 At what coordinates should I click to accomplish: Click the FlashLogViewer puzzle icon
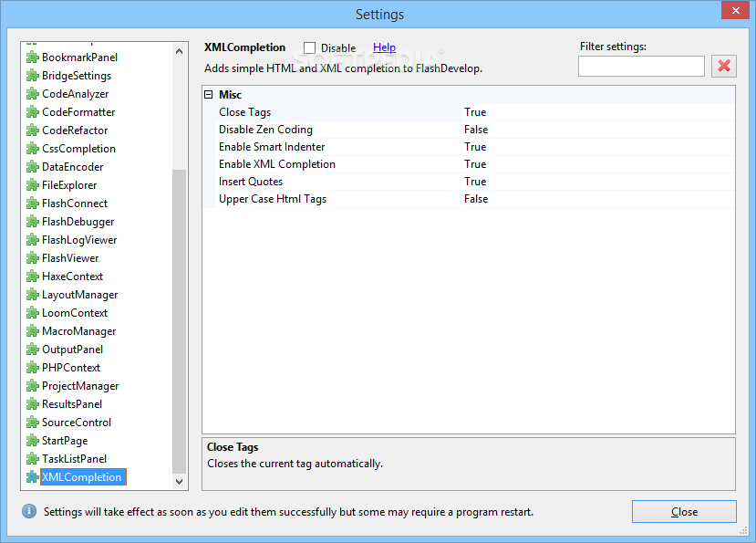coord(32,240)
